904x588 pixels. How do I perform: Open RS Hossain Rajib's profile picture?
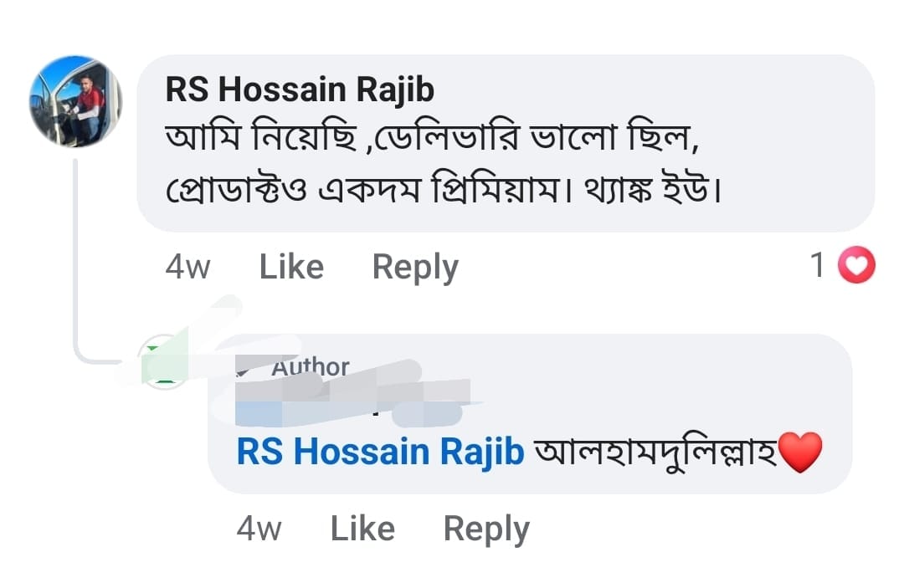[x=75, y=102]
